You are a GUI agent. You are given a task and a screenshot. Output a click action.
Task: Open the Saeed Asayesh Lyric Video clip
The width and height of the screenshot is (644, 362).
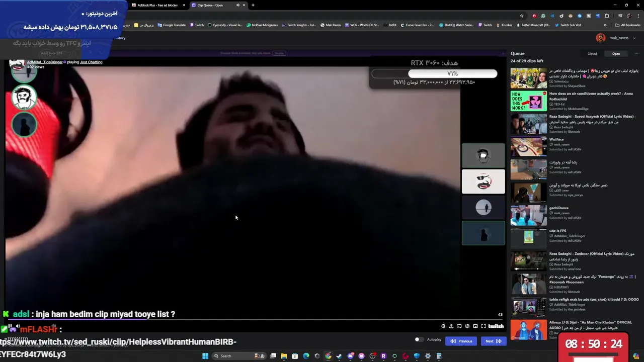tap(575, 124)
